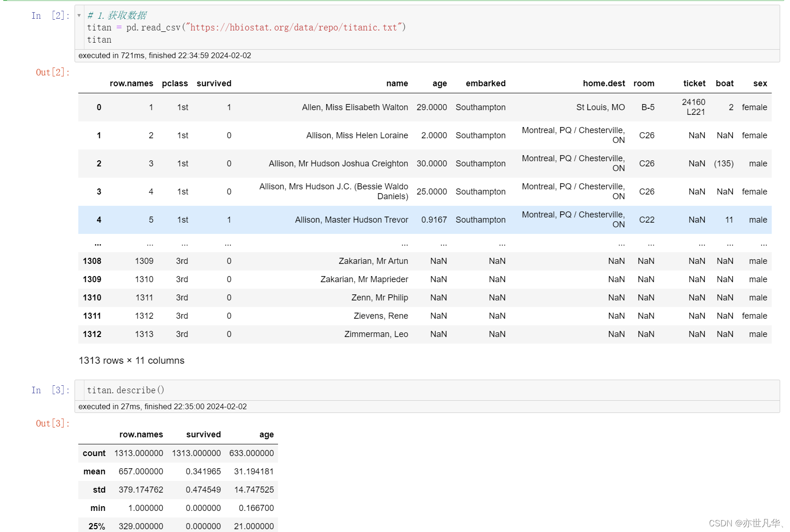Screen dimensions: 790x532
Task: Click the mean age value 31.194181
Action: 254,472
